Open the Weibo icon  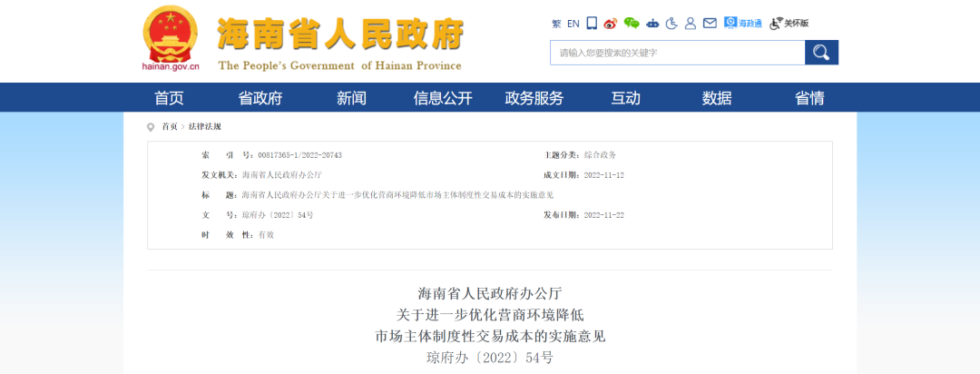(x=611, y=24)
